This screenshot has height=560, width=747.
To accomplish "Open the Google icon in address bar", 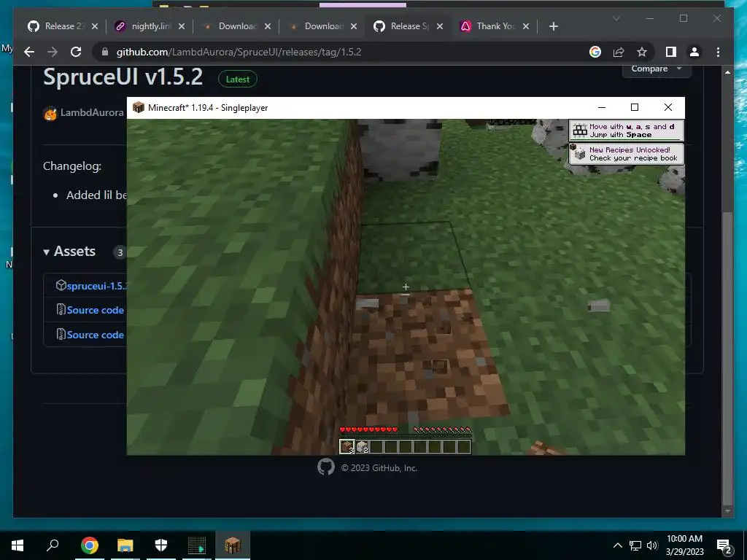I will click(595, 52).
